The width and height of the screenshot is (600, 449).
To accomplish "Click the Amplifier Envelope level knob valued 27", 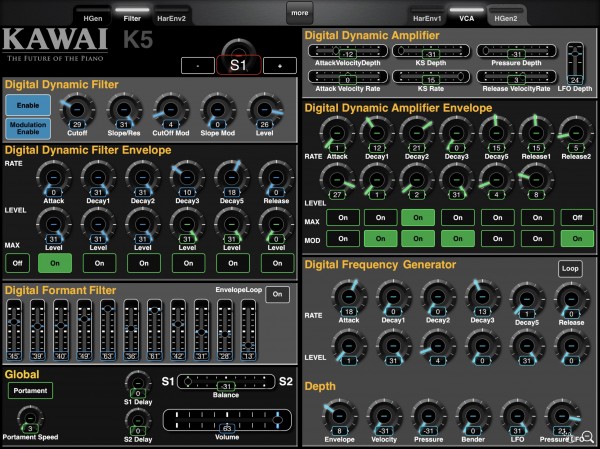I will click(337, 180).
